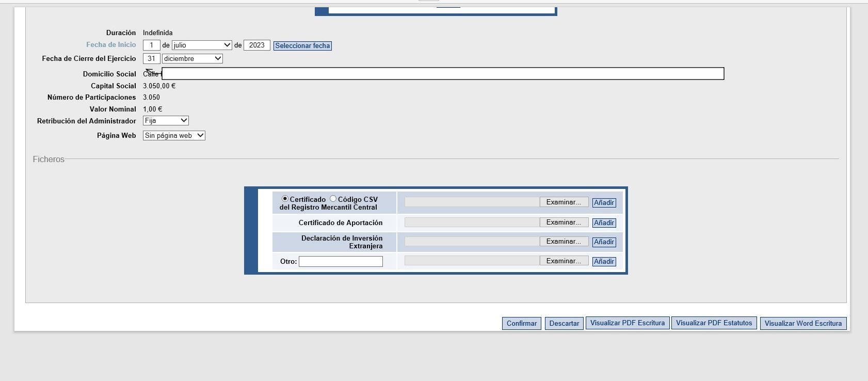Click Añadir in the Otro row
The height and width of the screenshot is (381, 868).
click(604, 262)
